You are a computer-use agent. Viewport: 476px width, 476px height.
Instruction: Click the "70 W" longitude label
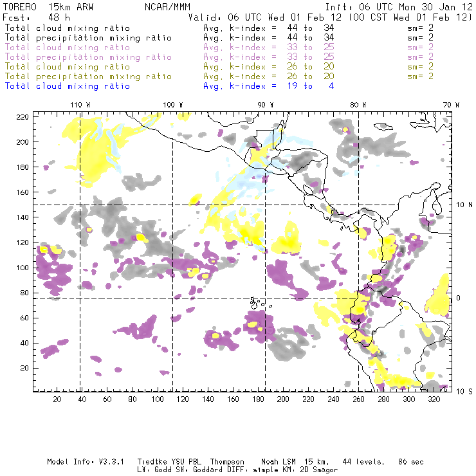[x=451, y=105]
